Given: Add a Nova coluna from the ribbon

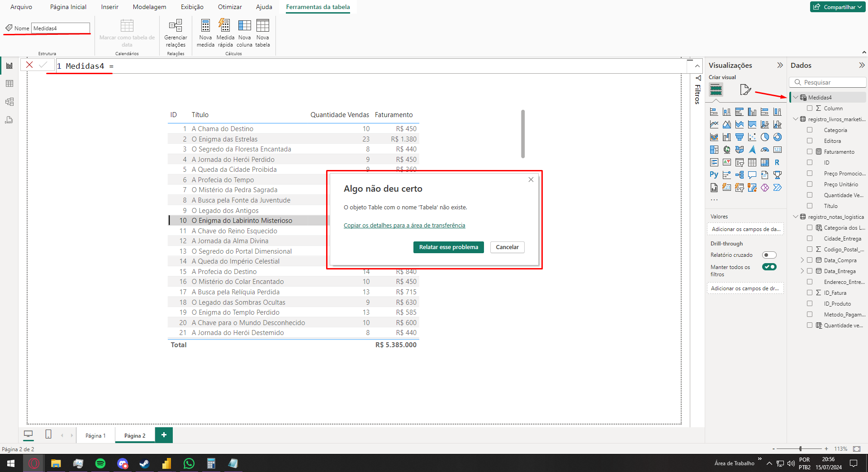Looking at the screenshot, I should click(244, 33).
